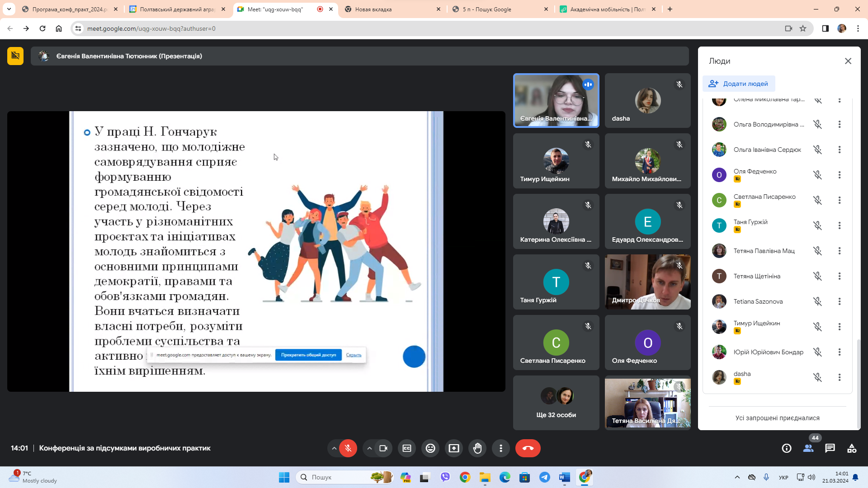Reload the page
The image size is (868, 488).
42,28
